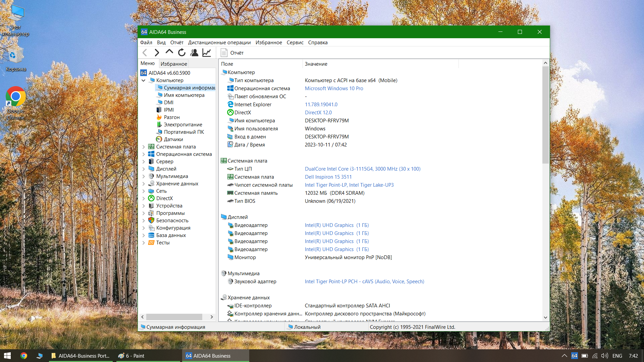Select the Разгон tree item
The image size is (644, 362).
(x=171, y=117)
